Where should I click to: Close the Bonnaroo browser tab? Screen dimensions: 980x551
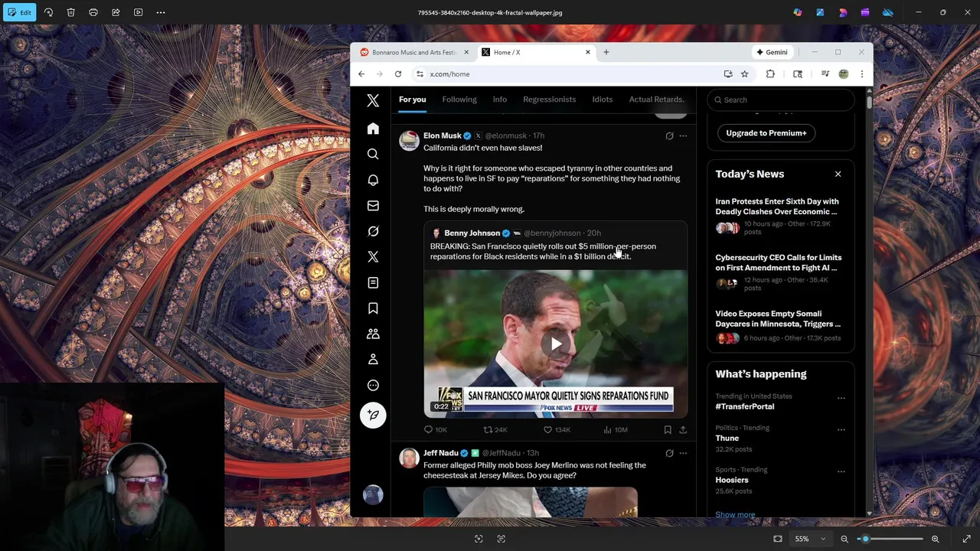(x=465, y=52)
